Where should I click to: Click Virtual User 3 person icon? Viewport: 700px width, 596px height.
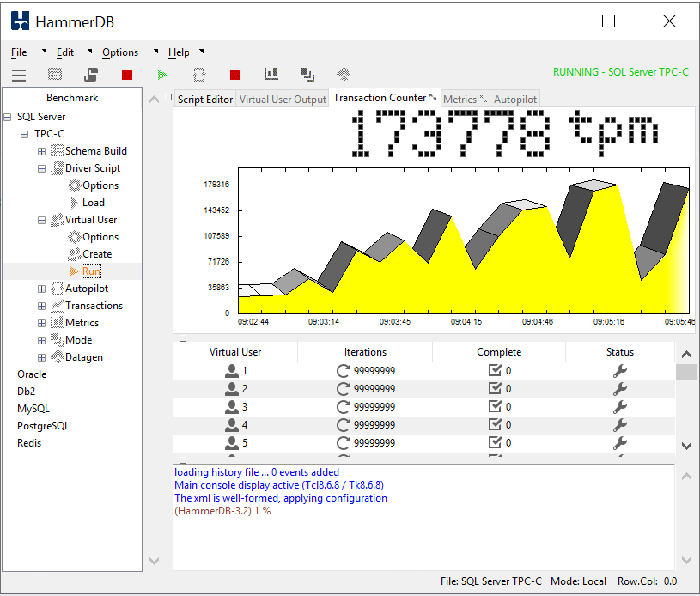[232, 407]
